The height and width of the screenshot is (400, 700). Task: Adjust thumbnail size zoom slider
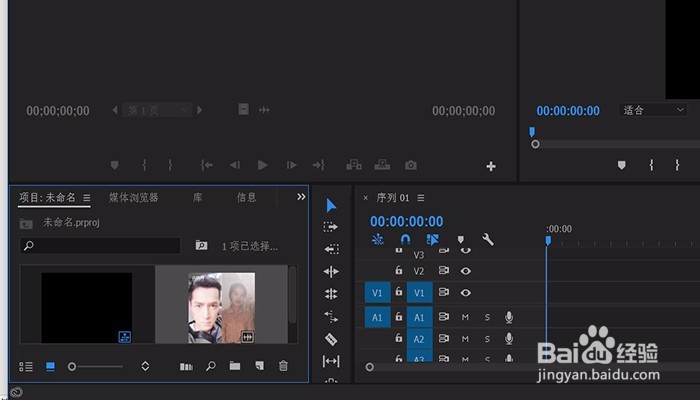[95, 367]
